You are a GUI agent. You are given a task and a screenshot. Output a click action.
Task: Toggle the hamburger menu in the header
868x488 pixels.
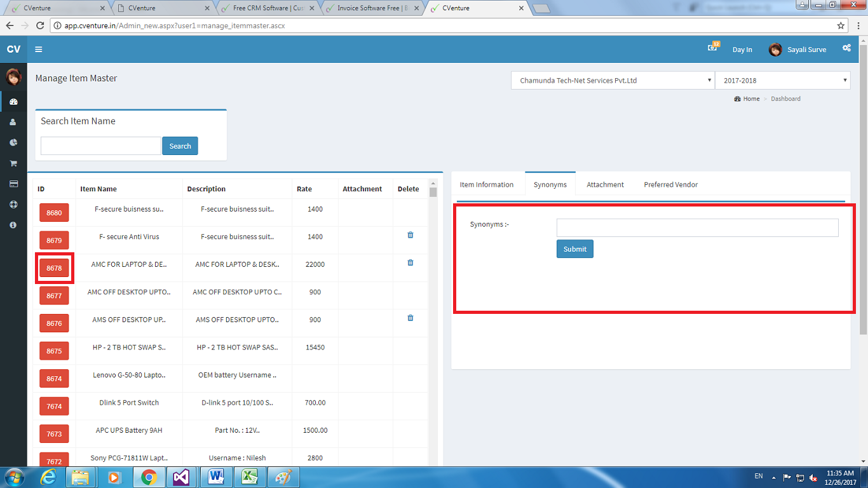click(x=39, y=50)
